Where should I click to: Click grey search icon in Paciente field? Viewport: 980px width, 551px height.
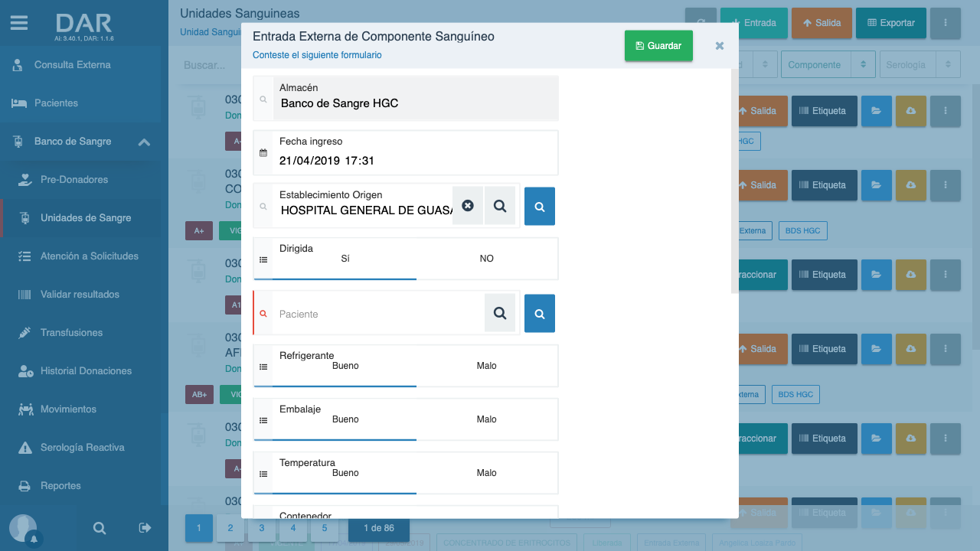[500, 313]
